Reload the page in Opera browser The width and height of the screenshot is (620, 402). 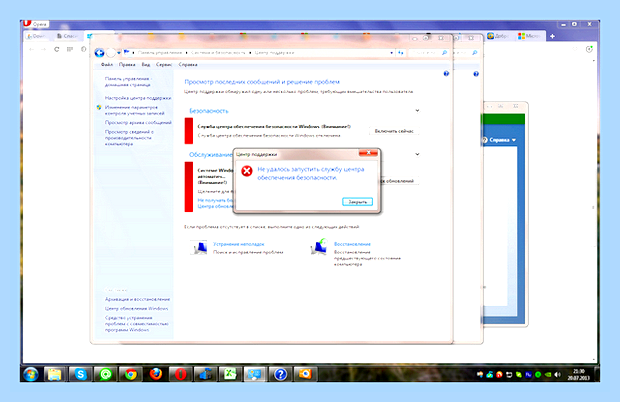click(x=57, y=49)
